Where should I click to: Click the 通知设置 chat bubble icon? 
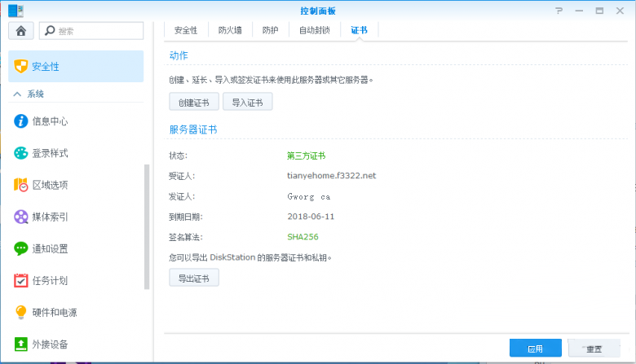click(x=20, y=248)
